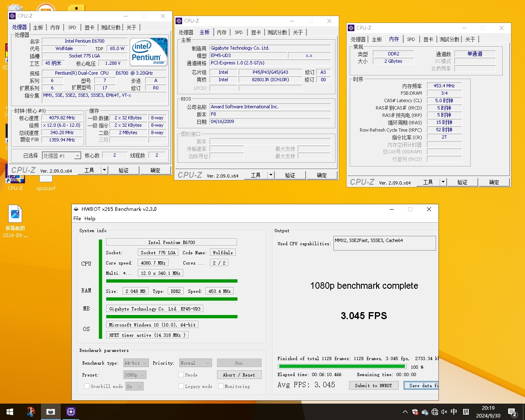Click the green bar under CPU info
The height and width of the screenshot is (420, 525).
pyautogui.click(x=172, y=281)
